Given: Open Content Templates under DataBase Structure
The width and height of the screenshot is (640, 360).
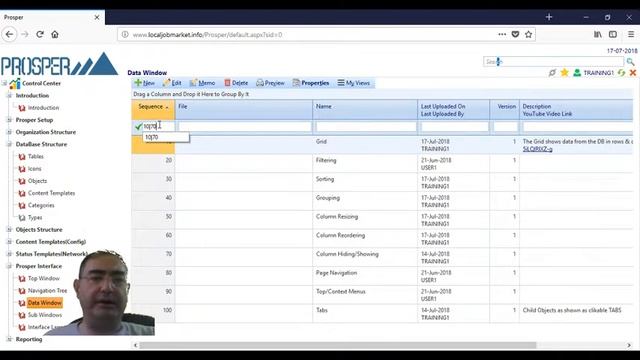Looking at the screenshot, I should click(x=51, y=193).
